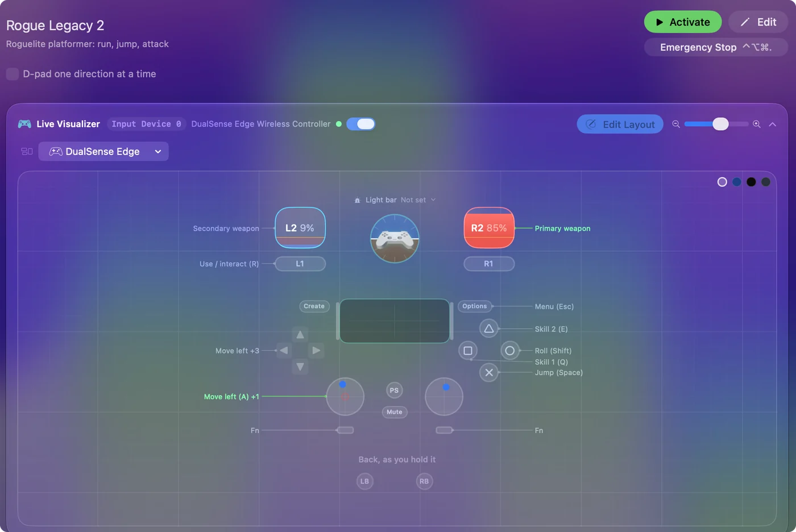Select the right analog stick
Image resolution: width=796 pixels, height=532 pixels.
pos(444,397)
